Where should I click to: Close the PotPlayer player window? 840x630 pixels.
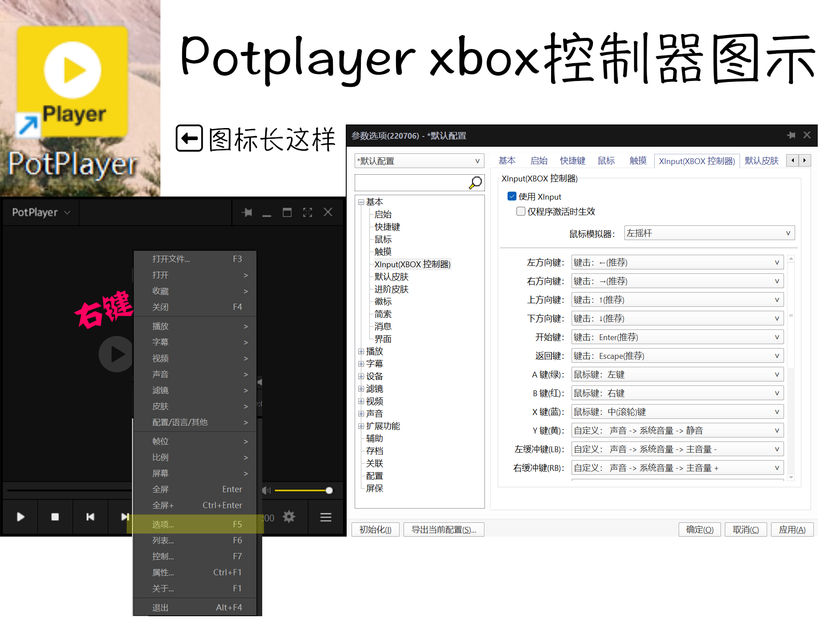tap(328, 212)
